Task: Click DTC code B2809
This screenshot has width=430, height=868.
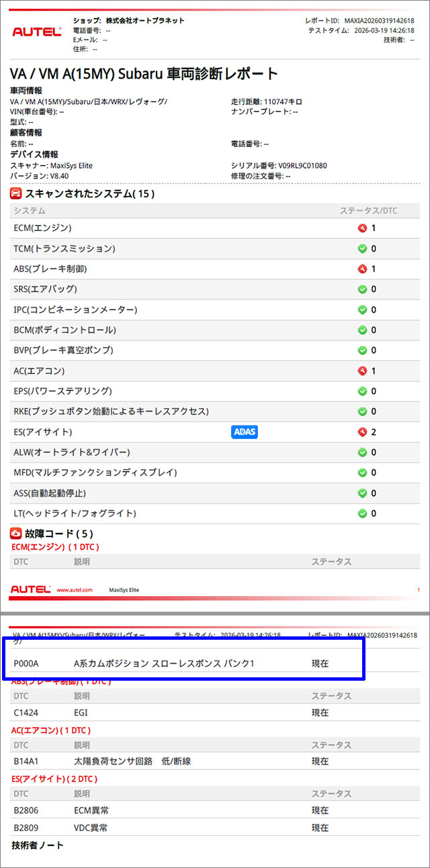Action: pos(27,828)
